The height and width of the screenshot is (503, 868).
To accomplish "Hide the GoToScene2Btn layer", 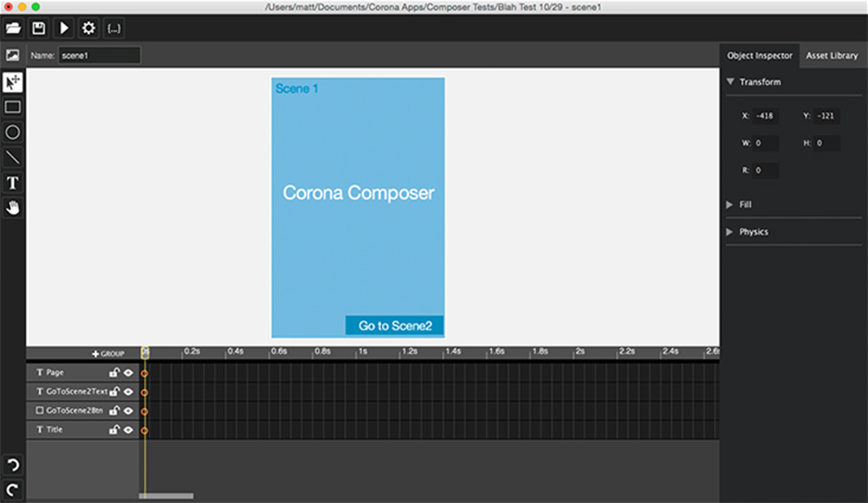I will click(x=128, y=411).
